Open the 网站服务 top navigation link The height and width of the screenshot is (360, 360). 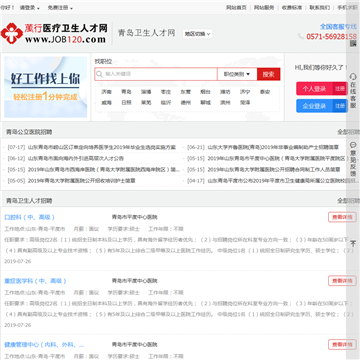264,7
